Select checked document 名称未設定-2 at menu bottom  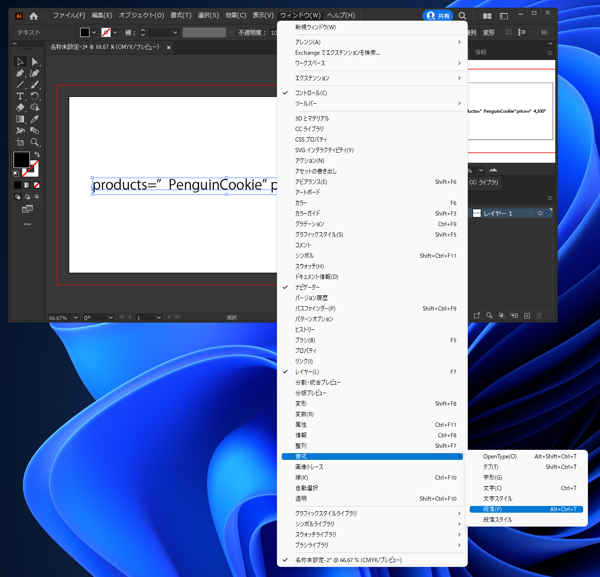[372, 560]
